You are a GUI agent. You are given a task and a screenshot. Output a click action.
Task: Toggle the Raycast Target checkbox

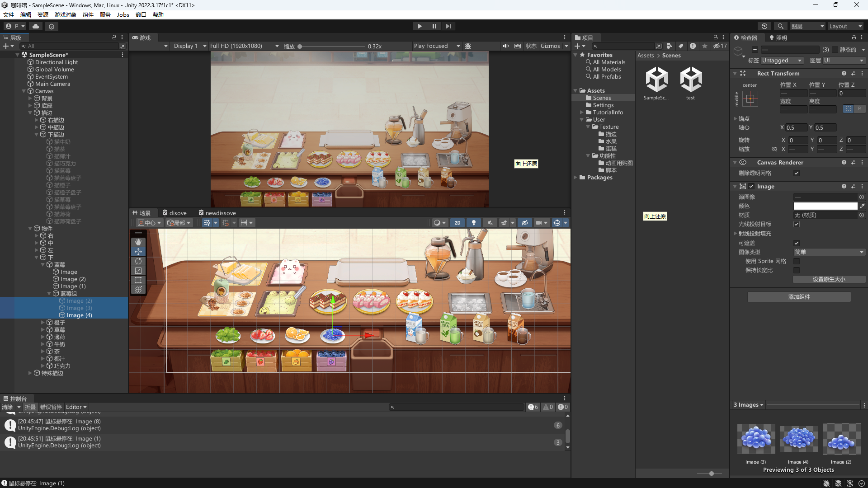(797, 224)
